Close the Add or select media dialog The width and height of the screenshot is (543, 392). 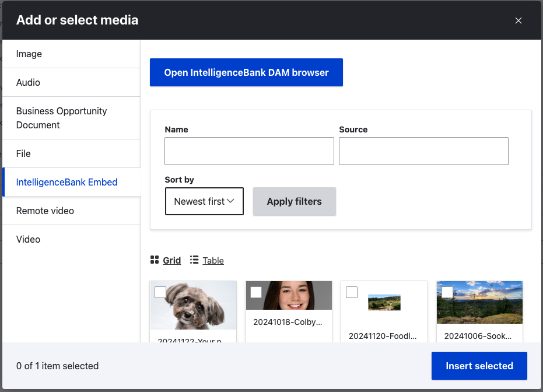[x=518, y=20]
